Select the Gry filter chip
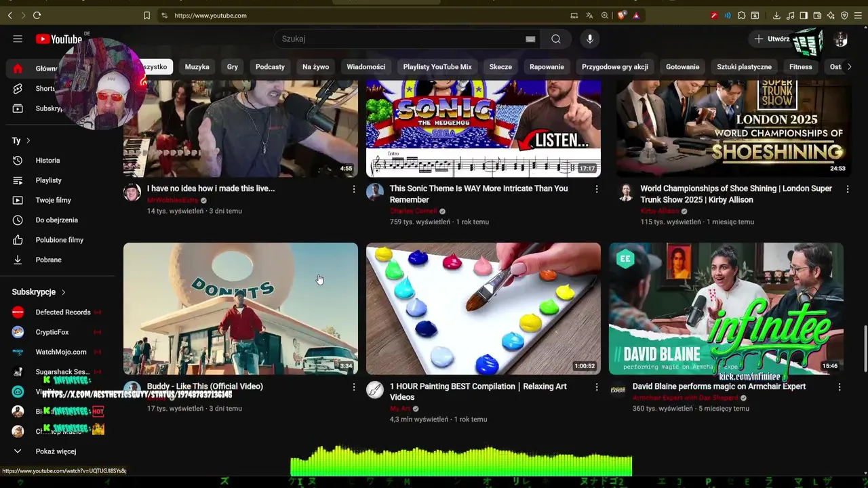 [x=233, y=66]
